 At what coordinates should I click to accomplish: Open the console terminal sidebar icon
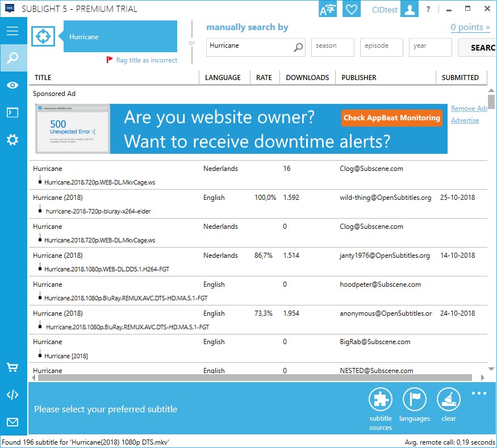pyautogui.click(x=12, y=112)
